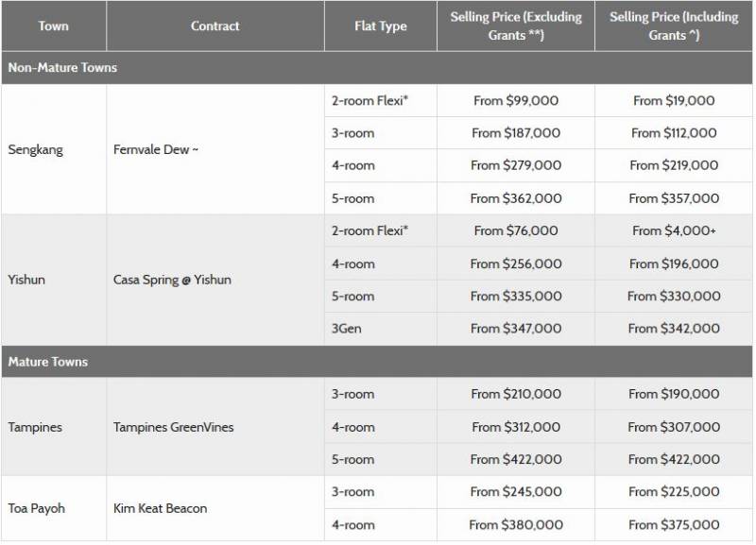Click the Fernvale Dew contract cell
The height and width of the screenshot is (545, 756).
[156, 149]
